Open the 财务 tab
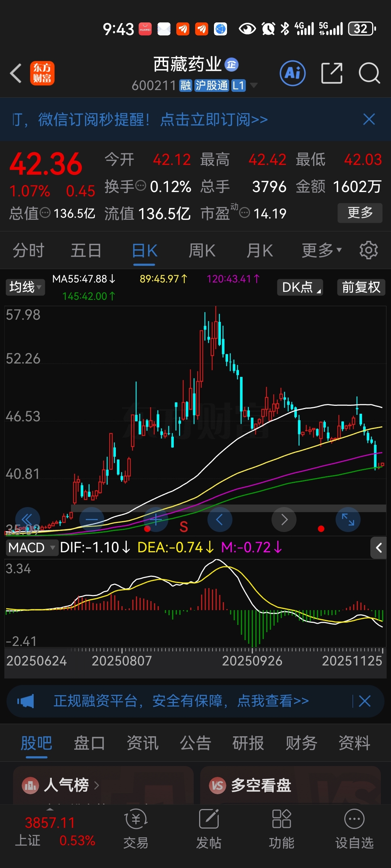 click(301, 744)
